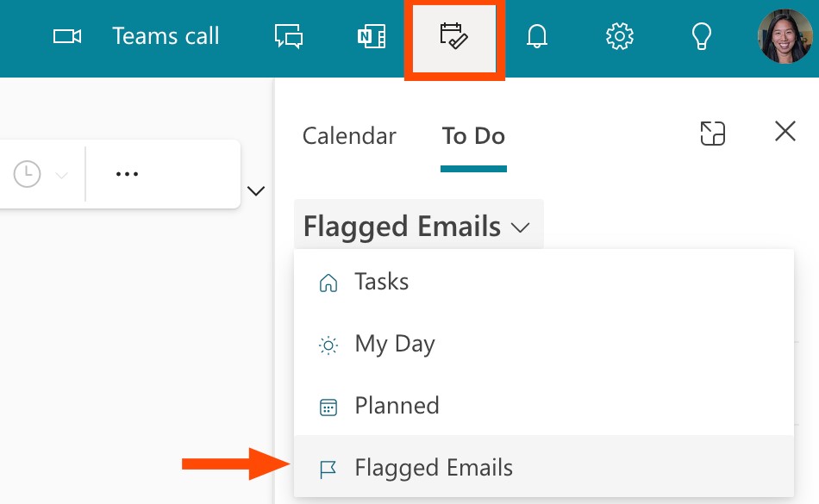Switch to the Calendar tab
Screen dimensions: 819x504
coord(349,136)
